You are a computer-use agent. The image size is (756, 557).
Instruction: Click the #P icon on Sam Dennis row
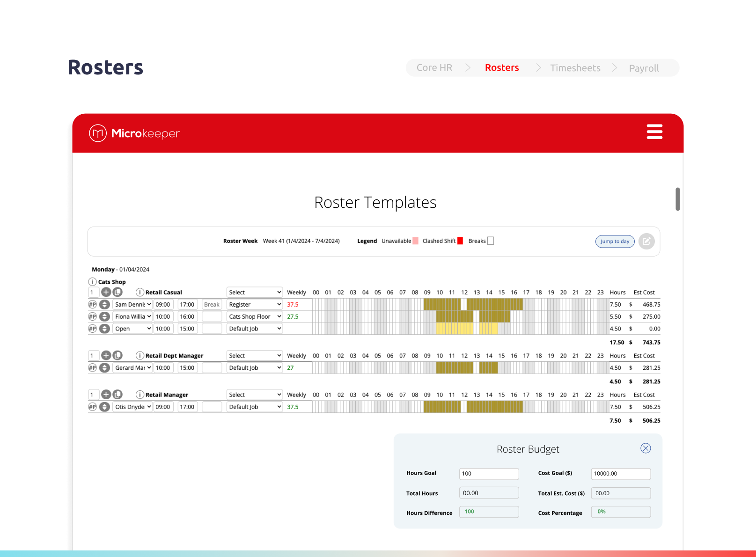click(93, 304)
